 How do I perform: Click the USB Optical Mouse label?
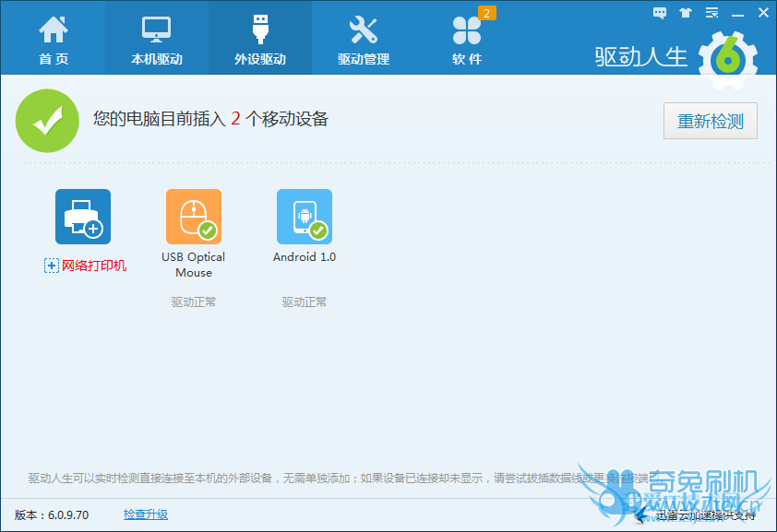coord(193,265)
